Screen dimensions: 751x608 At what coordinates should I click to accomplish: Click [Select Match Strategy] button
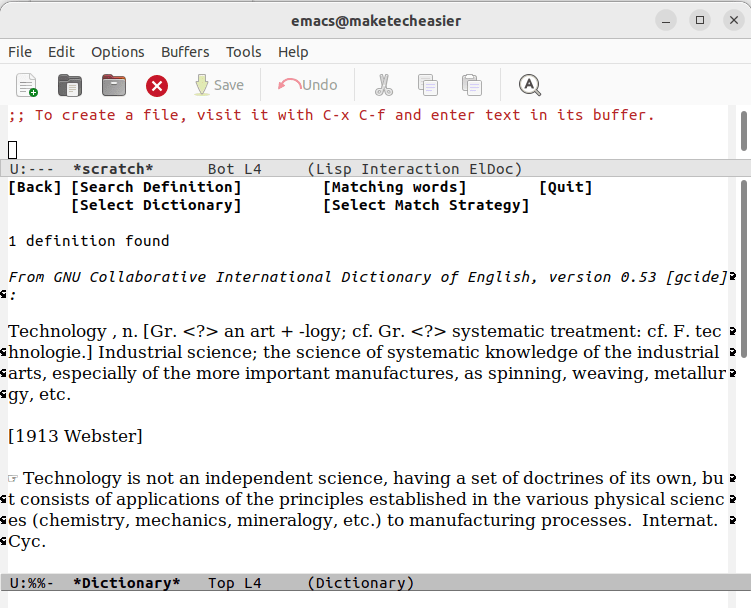426,205
